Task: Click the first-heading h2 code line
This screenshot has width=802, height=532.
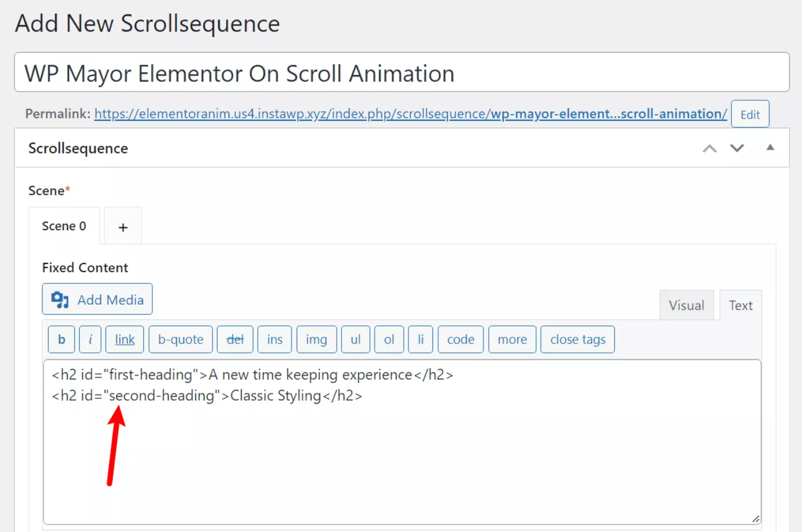Action: (x=253, y=375)
